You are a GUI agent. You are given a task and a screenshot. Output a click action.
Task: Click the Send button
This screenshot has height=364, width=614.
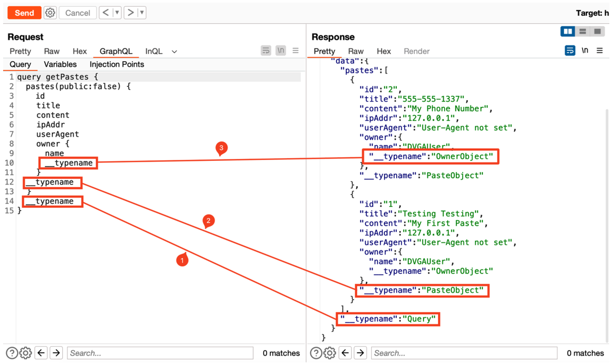click(x=24, y=12)
